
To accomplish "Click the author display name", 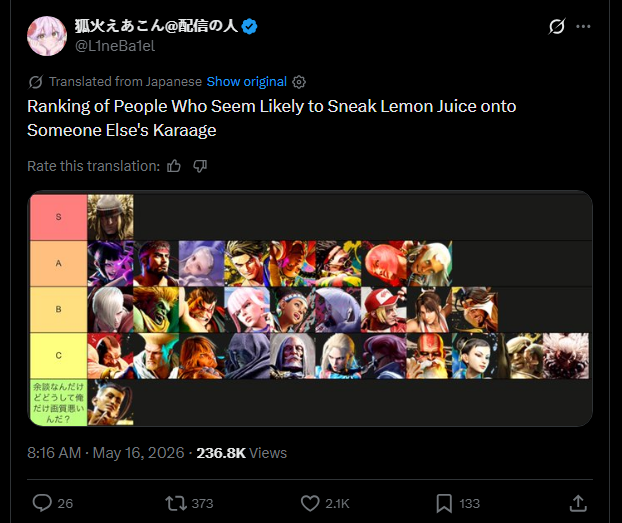I will [x=156, y=26].
